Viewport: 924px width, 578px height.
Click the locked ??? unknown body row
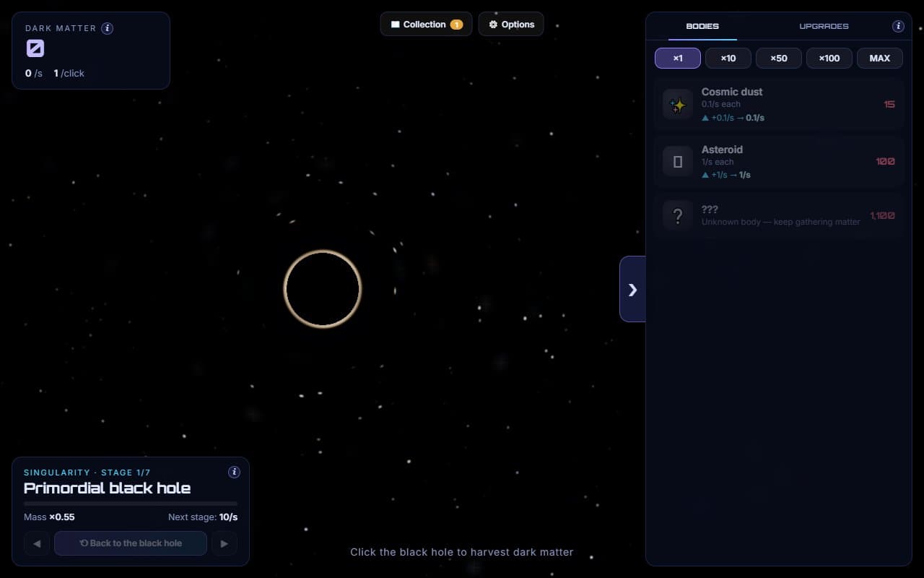click(779, 215)
